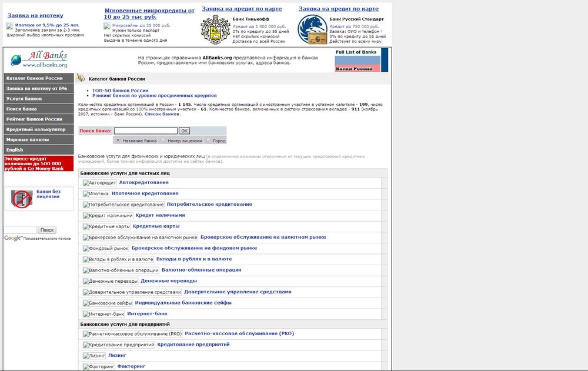Click the Tinkoff bank coat-of-arms logo
This screenshot has width=588, height=371.
click(x=215, y=29)
